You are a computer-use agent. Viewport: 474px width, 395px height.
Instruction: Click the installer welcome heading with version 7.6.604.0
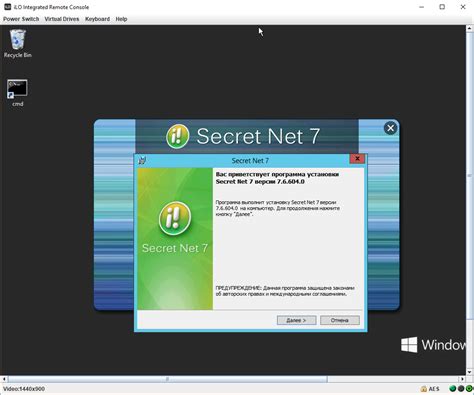[277, 178]
